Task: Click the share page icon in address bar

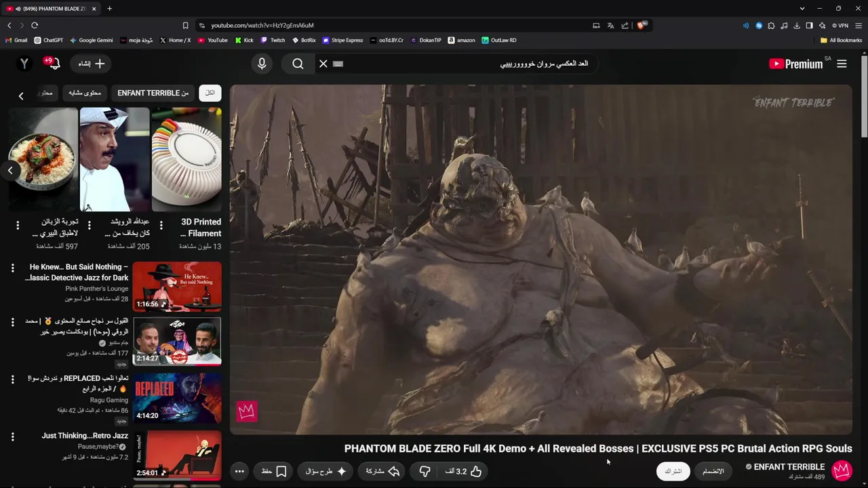Action: (x=625, y=26)
